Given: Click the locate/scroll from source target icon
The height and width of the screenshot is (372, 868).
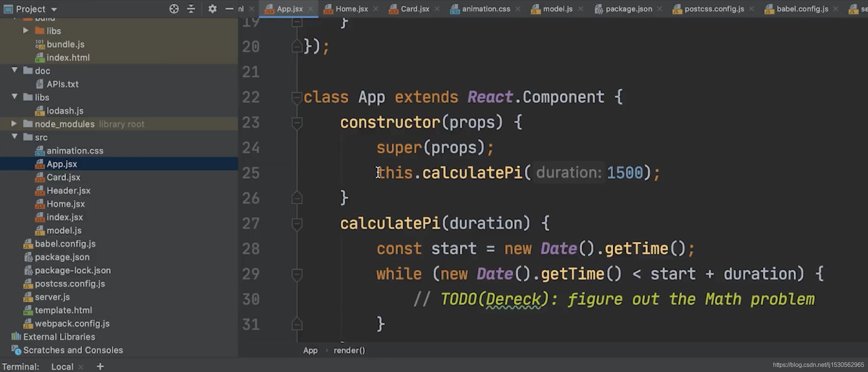Looking at the screenshot, I should 174,9.
